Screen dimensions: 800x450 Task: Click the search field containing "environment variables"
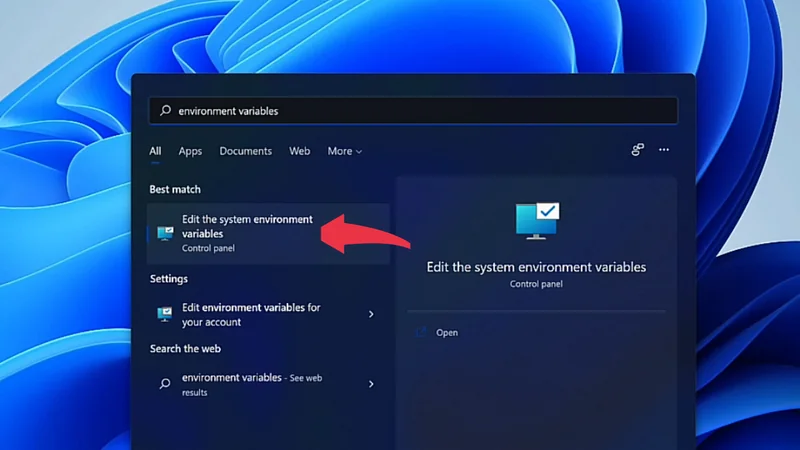point(420,111)
